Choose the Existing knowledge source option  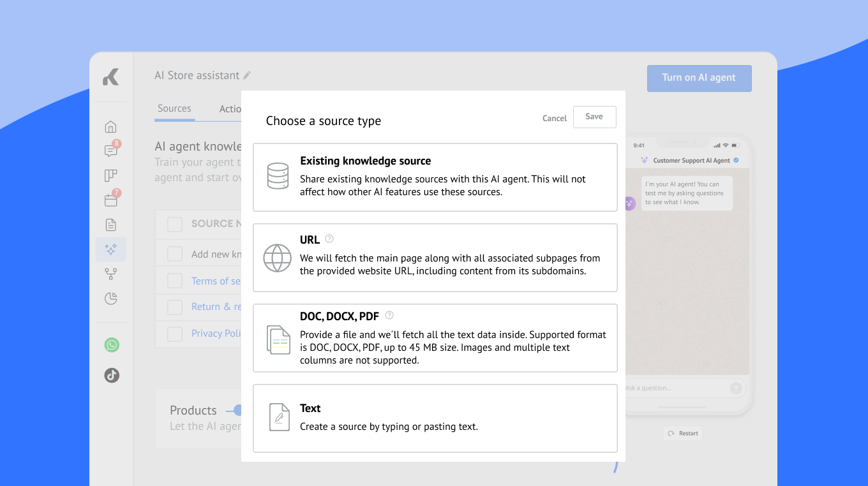(435, 177)
